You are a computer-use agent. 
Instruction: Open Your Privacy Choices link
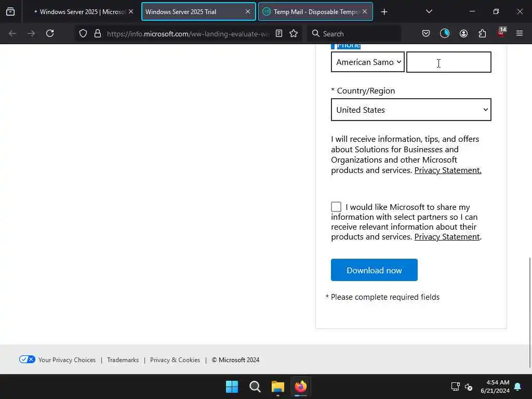coord(67,360)
